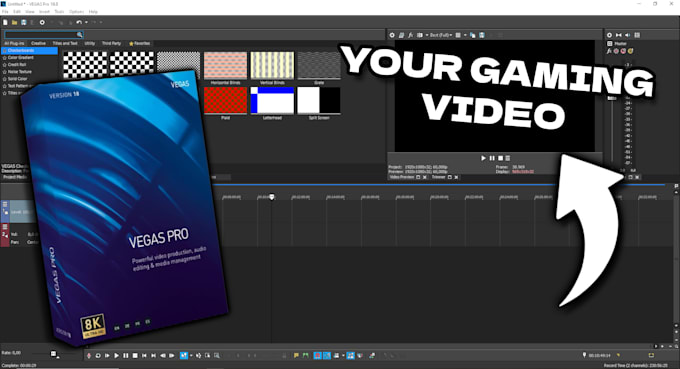Open video preview properties gear icon

392,35
